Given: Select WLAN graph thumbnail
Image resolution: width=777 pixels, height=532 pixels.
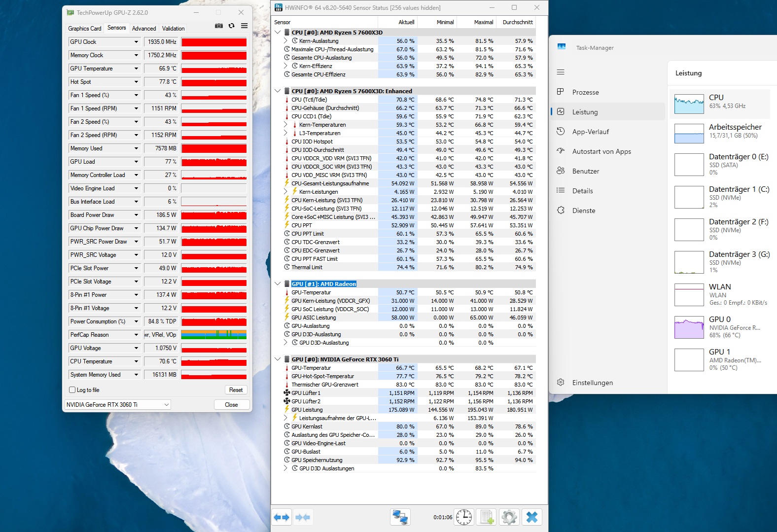Looking at the screenshot, I should [x=689, y=295].
